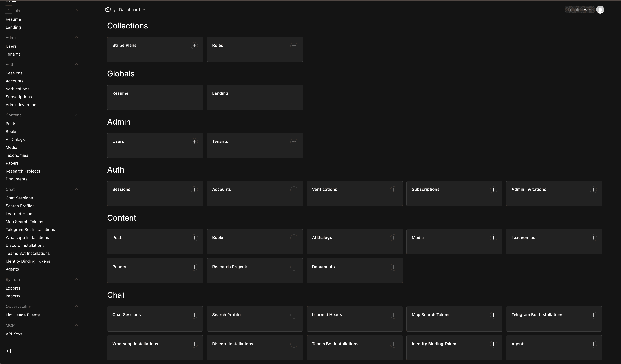Viewport: 621px width, 364px height.
Task: Collapse the Chat sidebar group
Action: 76,189
